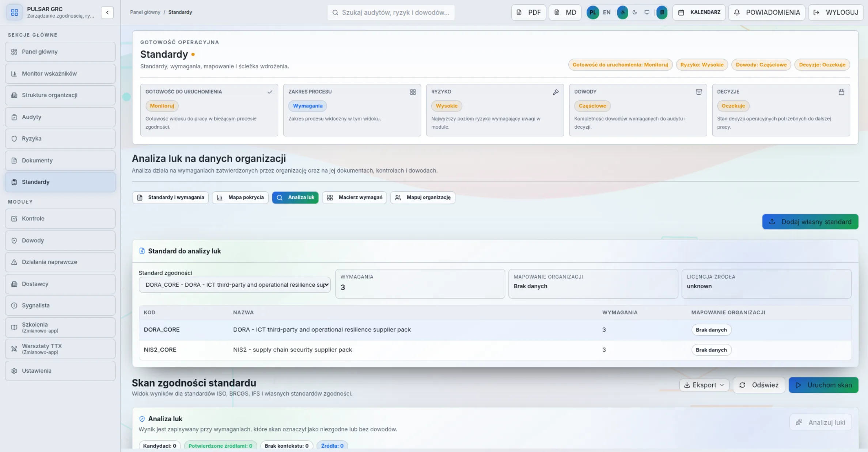The width and height of the screenshot is (868, 452).
Task: Click the grid icon on Zakres procesu card
Action: coord(413,92)
